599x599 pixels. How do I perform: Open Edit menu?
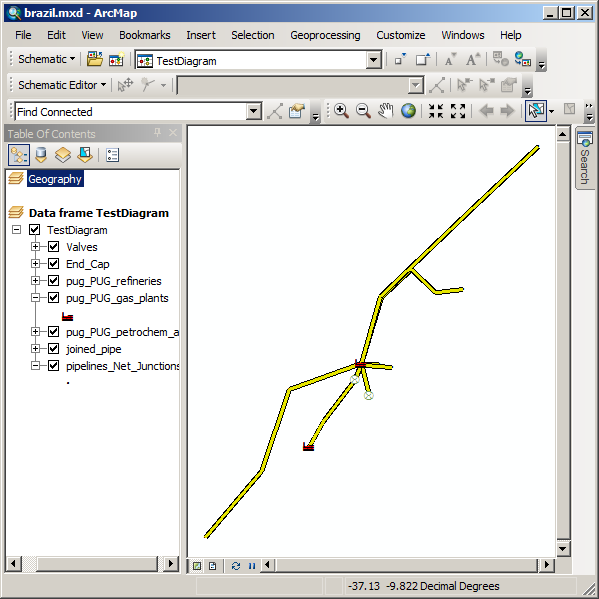pyautogui.click(x=56, y=35)
